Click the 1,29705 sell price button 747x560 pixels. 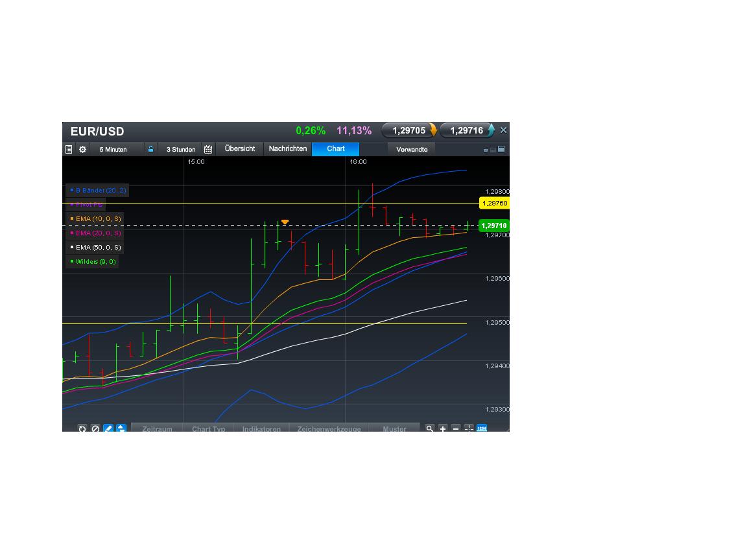tap(410, 130)
